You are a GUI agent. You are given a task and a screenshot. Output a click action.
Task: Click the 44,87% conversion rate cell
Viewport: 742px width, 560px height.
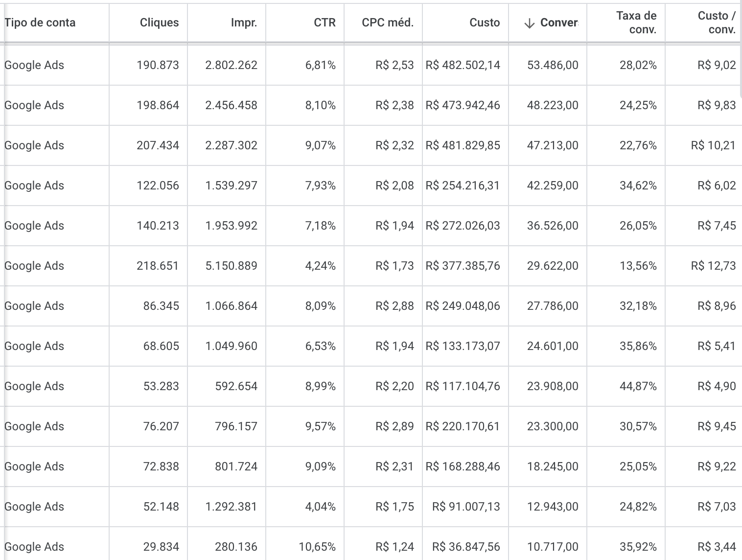[x=638, y=386]
